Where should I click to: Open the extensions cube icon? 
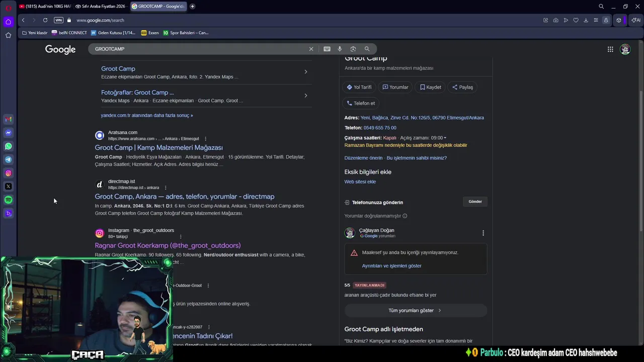(x=619, y=20)
